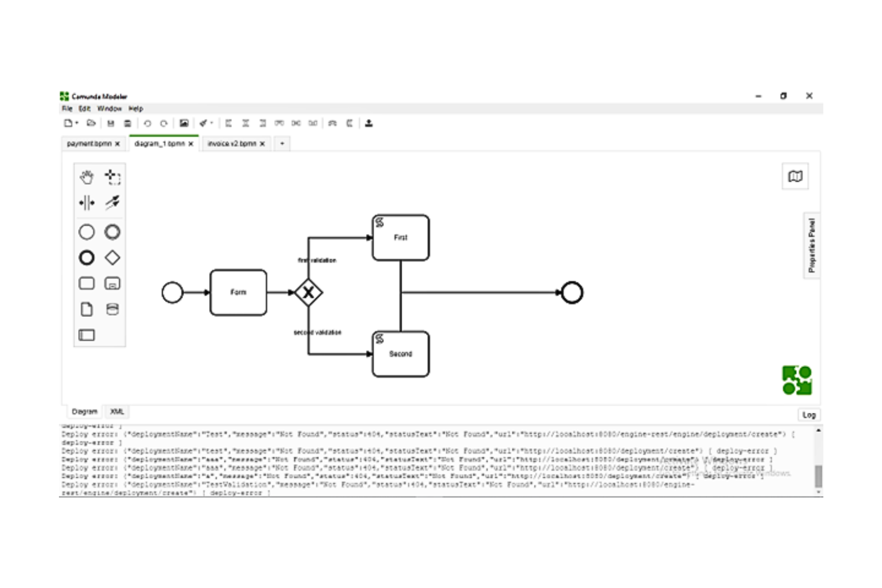The width and height of the screenshot is (882, 588).
Task: Toggle the Log panel
Action: 809,415
